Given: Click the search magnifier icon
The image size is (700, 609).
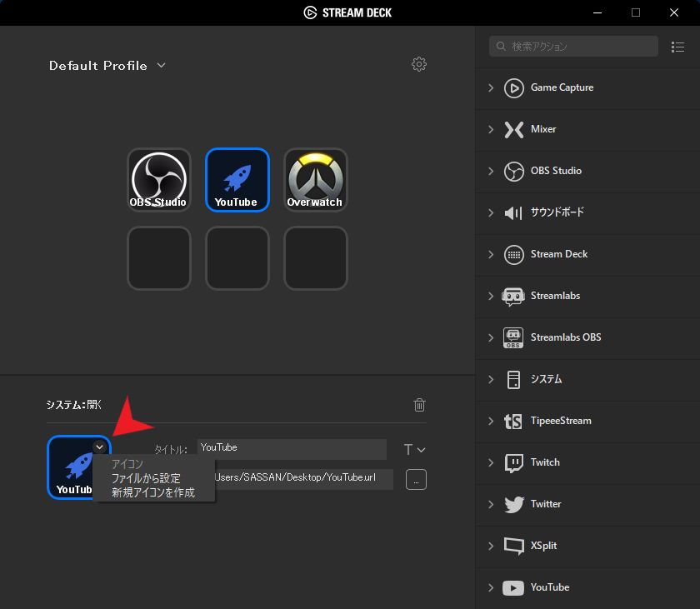Looking at the screenshot, I should (501, 47).
